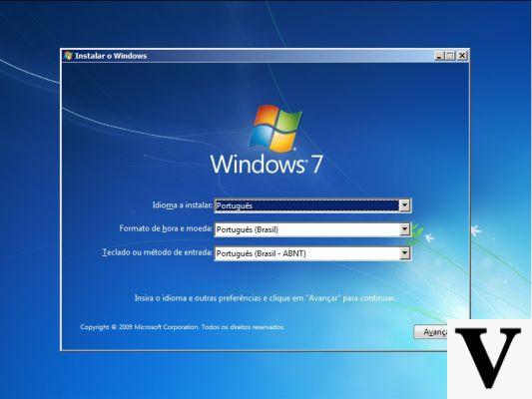Click the 'Insira o idioma e outras preferências' instruction text

(x=266, y=298)
